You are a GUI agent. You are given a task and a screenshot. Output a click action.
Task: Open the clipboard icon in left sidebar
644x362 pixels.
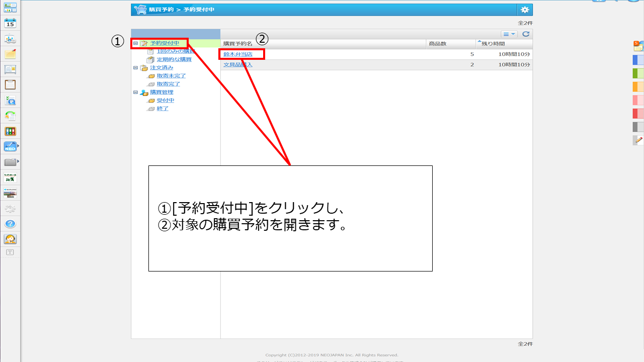click(10, 84)
